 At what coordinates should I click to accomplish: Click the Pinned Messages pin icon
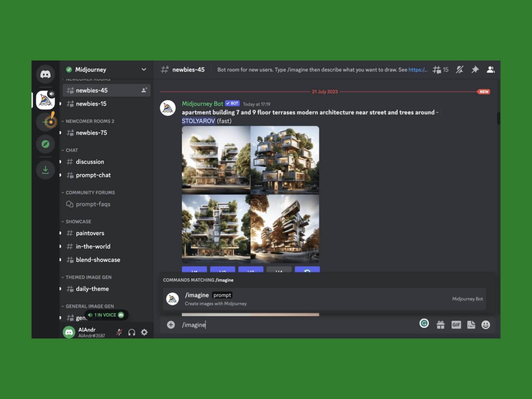[475, 69]
